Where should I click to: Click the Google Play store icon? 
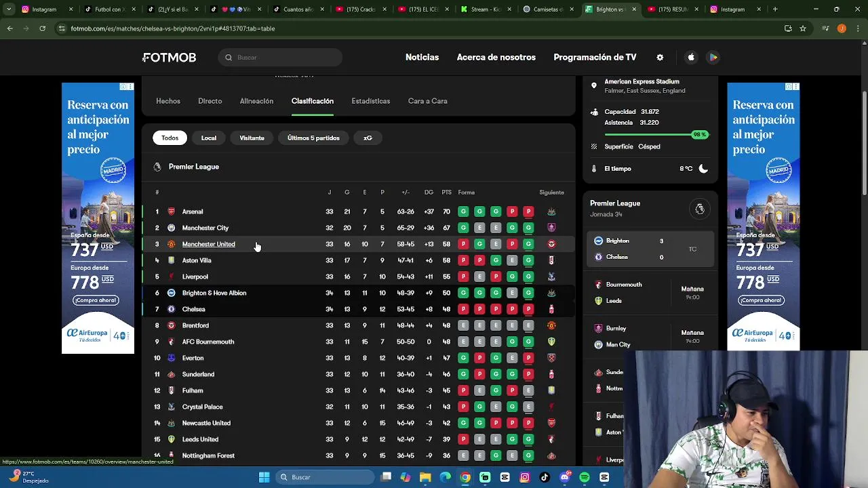[x=713, y=58]
